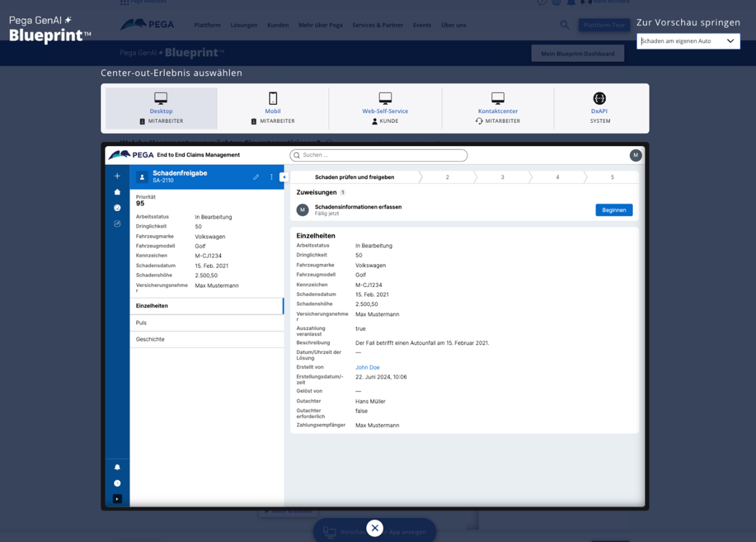Click the fourth circular sidebar icon below dashboard
The image size is (756, 542).
(x=117, y=224)
